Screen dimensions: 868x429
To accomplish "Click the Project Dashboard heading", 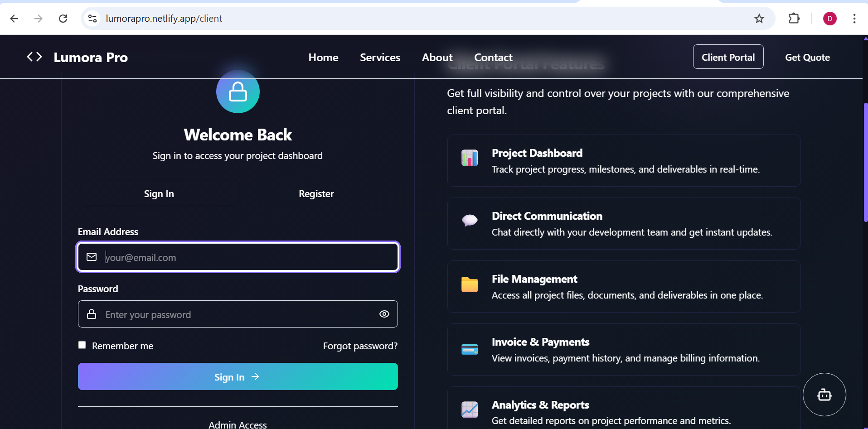I will (x=537, y=153).
